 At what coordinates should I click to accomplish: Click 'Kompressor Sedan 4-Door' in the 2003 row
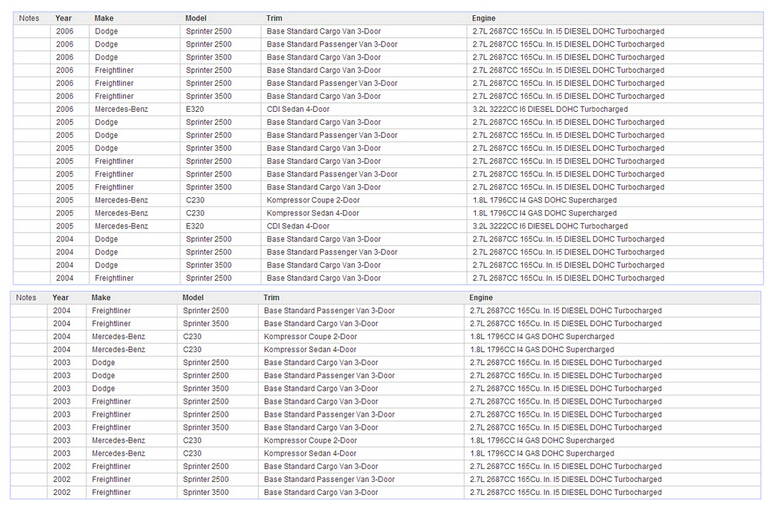310,453
